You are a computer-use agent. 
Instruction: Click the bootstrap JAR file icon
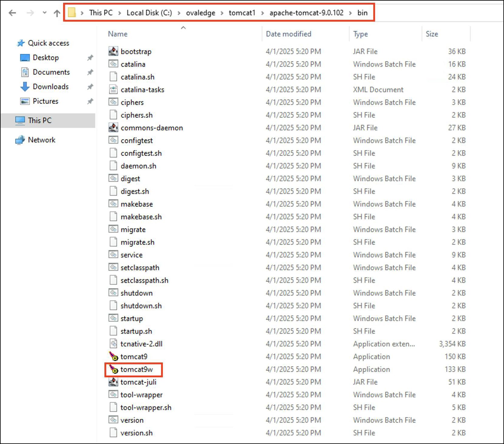pyautogui.click(x=113, y=51)
